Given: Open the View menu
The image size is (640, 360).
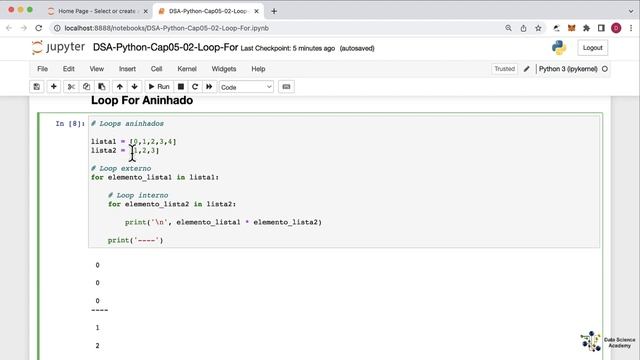Looking at the screenshot, I should click(x=97, y=69).
